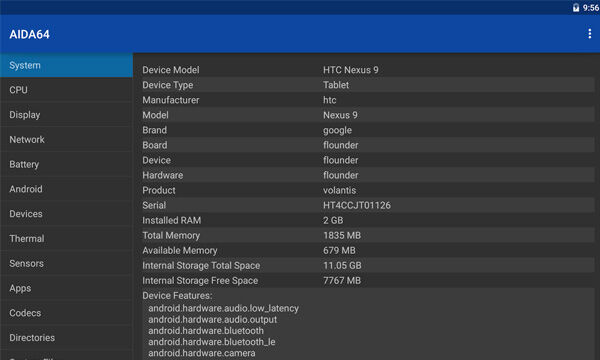
Task: Open the Battery section
Action: (x=67, y=164)
